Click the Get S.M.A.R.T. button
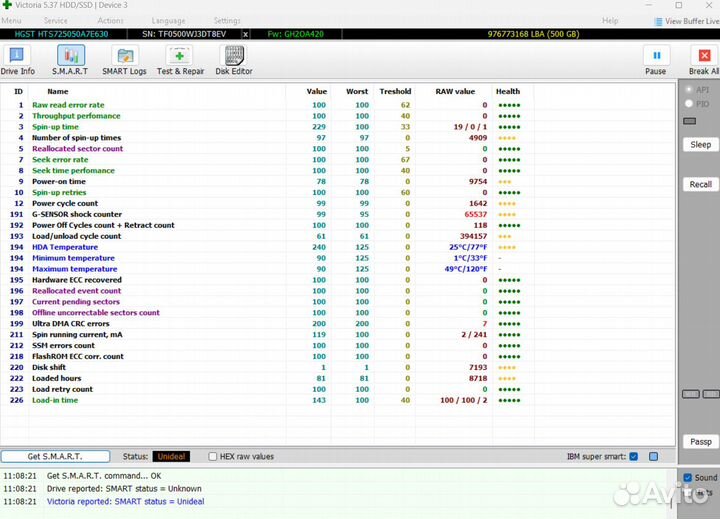This screenshot has width=720, height=519. pyautogui.click(x=55, y=457)
